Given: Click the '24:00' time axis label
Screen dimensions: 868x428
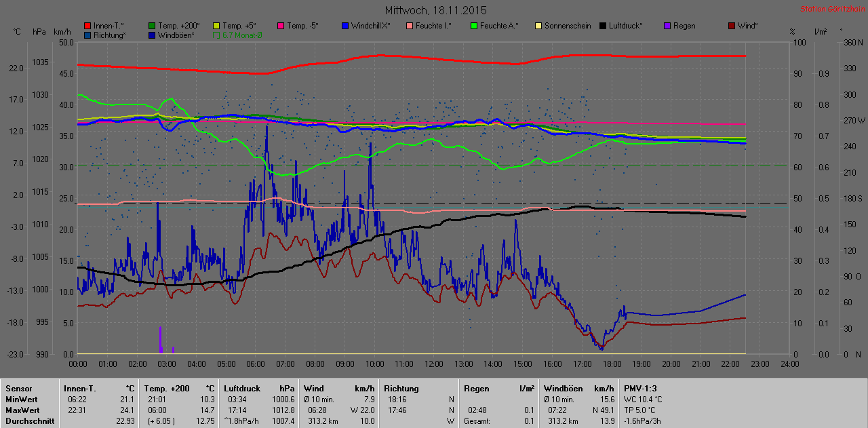Looking at the screenshot, I should pyautogui.click(x=789, y=364).
